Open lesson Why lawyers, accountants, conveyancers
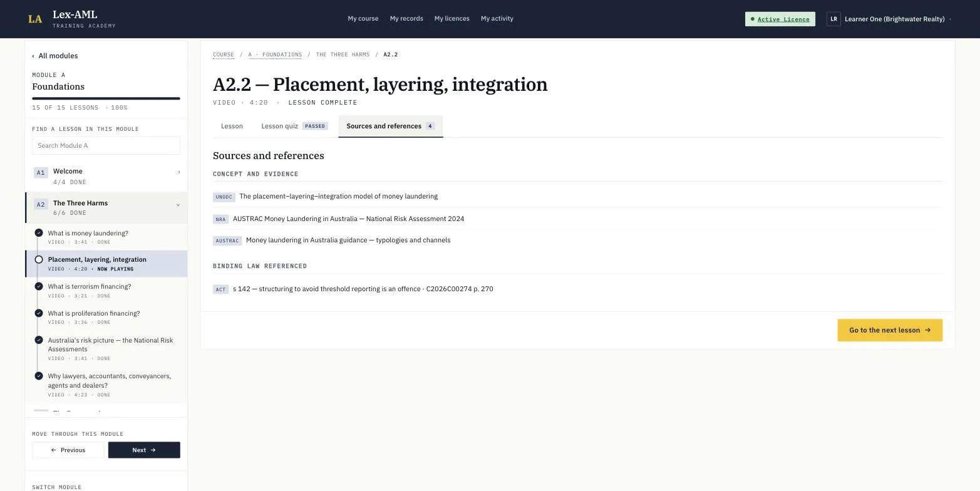The image size is (980, 491). point(106,385)
